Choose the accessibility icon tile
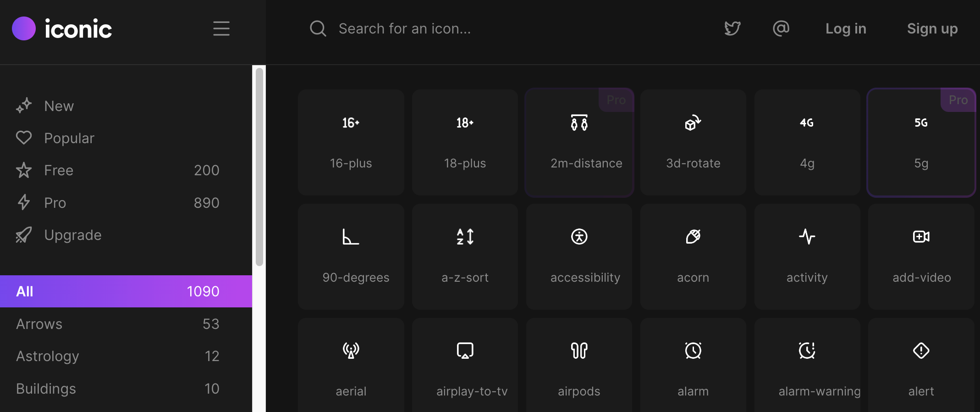Image resolution: width=980 pixels, height=412 pixels. (579, 256)
